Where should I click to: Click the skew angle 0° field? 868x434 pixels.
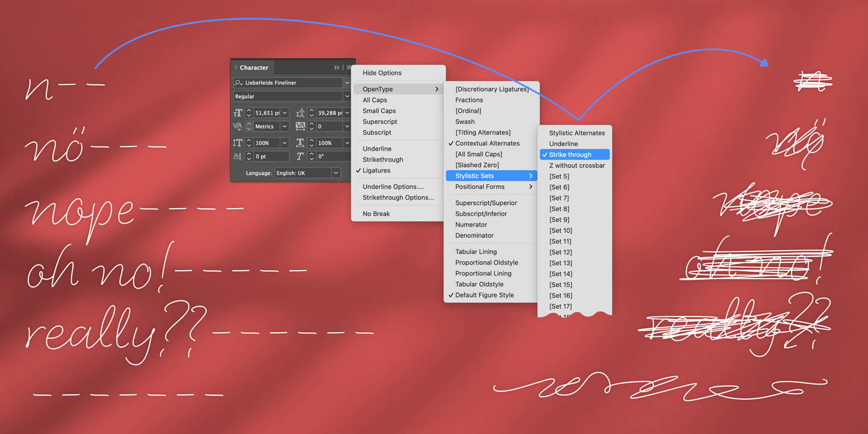[x=333, y=157]
